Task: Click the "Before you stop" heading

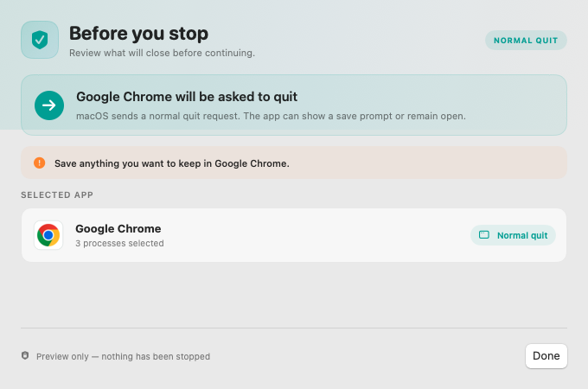Action: click(x=138, y=34)
